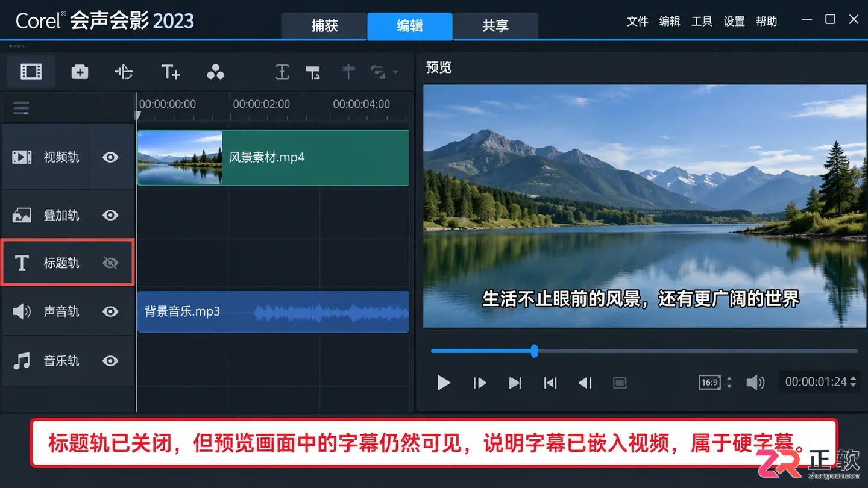Step back one frame in preview
This screenshot has width=868, height=488.
point(585,383)
